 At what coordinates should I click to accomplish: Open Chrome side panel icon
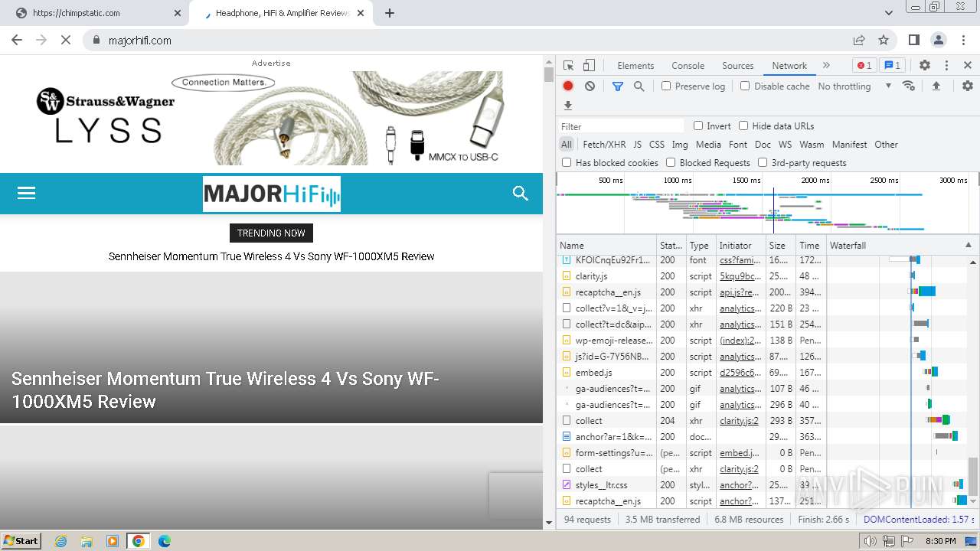pyautogui.click(x=913, y=40)
